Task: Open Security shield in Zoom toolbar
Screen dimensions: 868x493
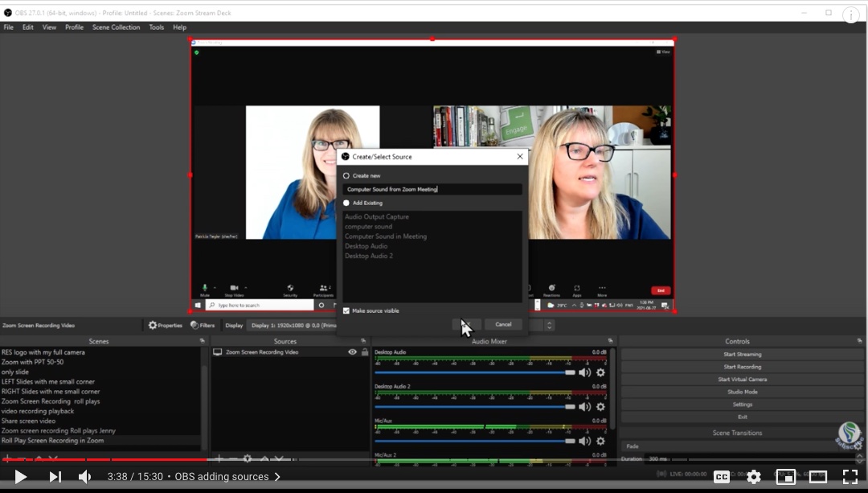Action: (x=290, y=288)
